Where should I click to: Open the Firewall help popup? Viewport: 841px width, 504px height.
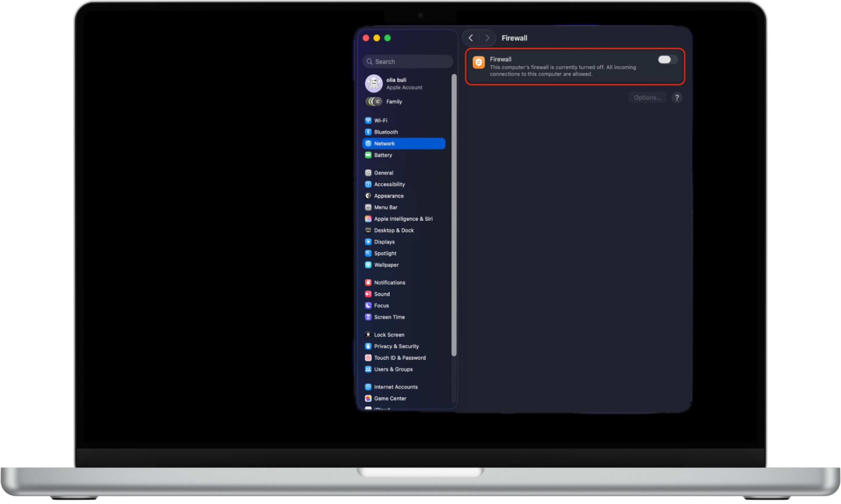click(x=677, y=97)
